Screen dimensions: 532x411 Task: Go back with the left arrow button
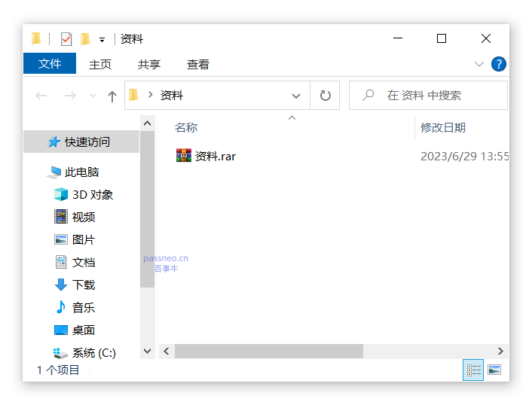(41, 96)
